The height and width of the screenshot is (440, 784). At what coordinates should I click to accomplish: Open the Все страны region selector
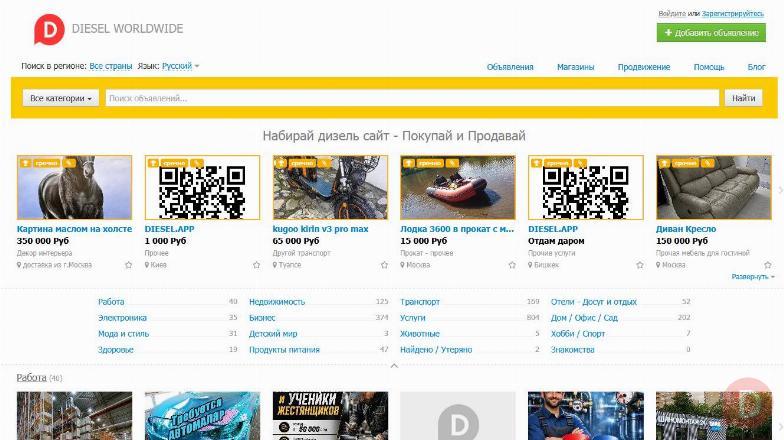coord(110,66)
